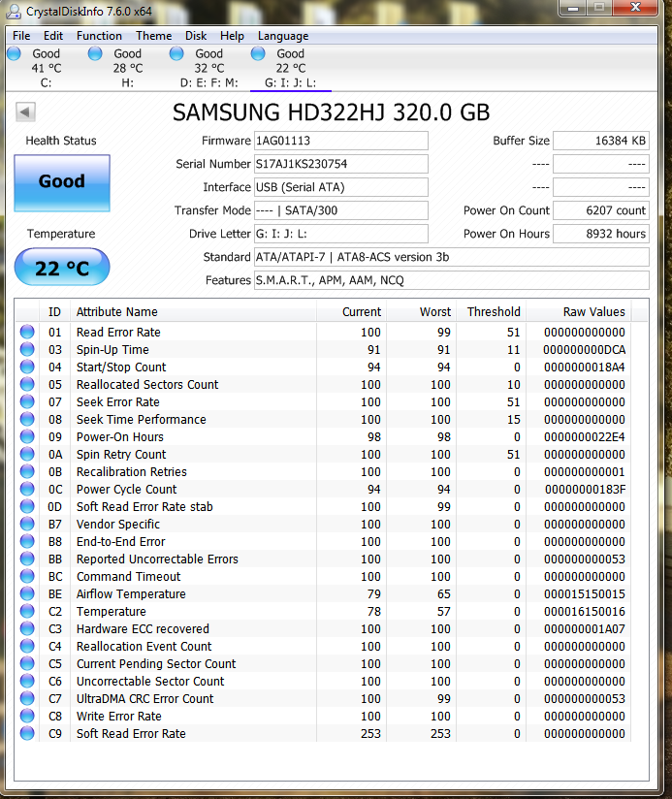Screen dimensions: 672x799
Task: Click status icon for Vendor Specific
Action: coord(27,524)
